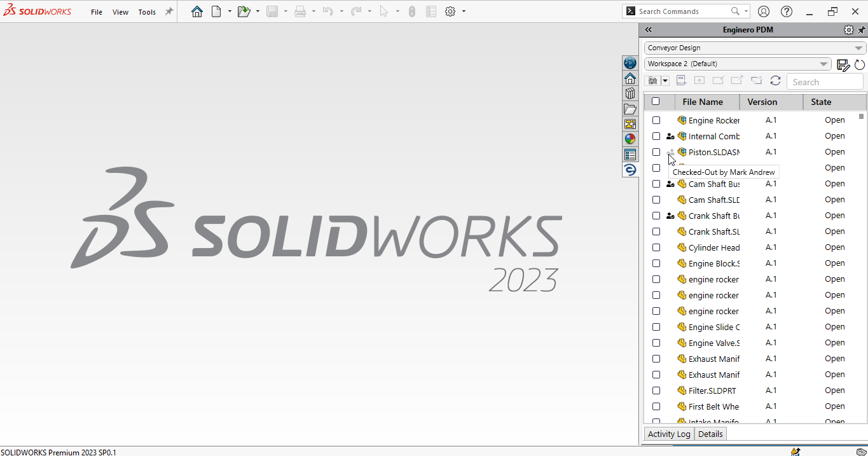868x456 pixels.
Task: Open the View Palette task pane tab
Action: [630, 124]
